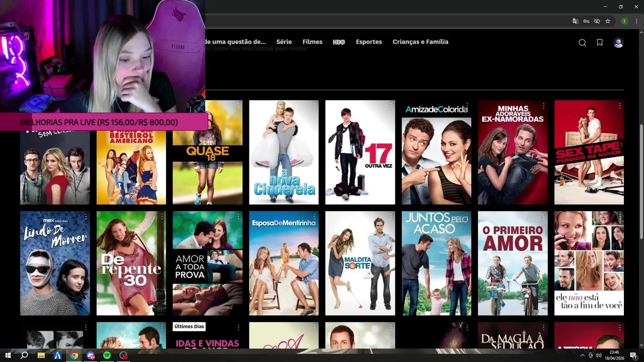
Task: Open the Amizade Colorida poster
Action: click(x=437, y=152)
